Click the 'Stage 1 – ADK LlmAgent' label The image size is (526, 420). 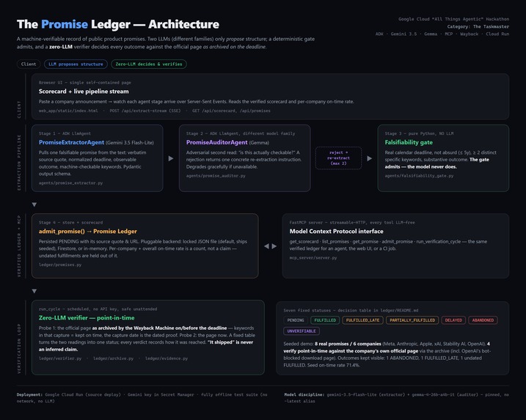[x=65, y=133]
